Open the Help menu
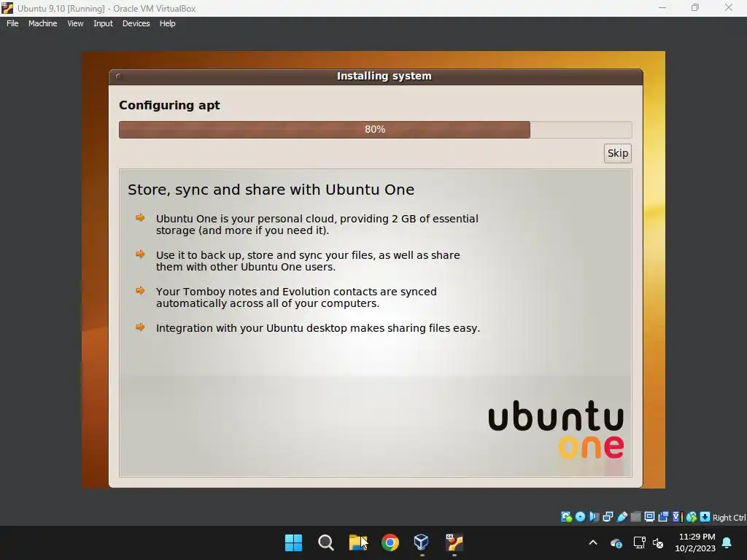Viewport: 747px width, 560px height. [x=167, y=23]
